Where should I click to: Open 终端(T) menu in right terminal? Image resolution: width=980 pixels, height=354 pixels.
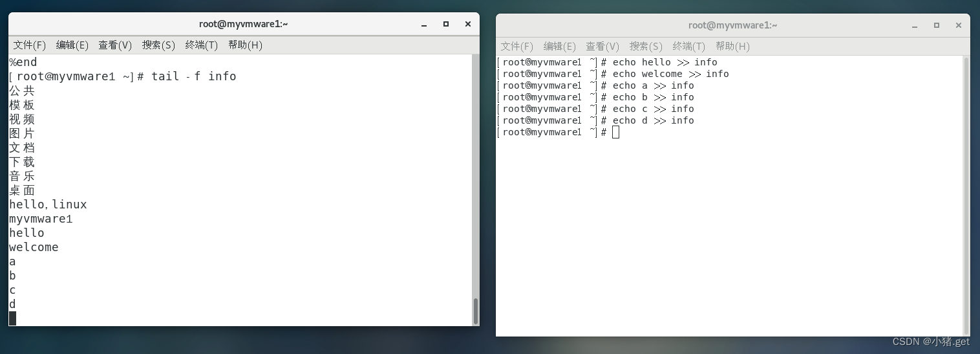689,46
